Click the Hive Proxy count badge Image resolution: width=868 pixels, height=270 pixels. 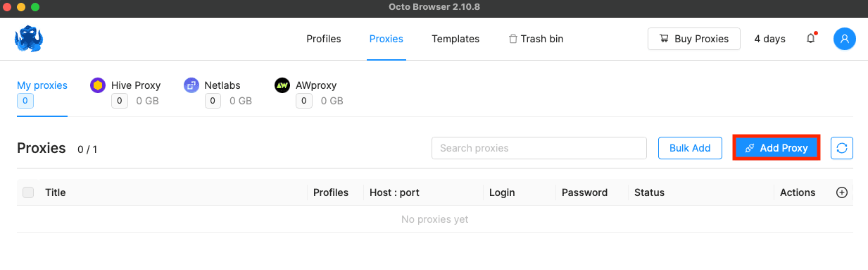(x=119, y=101)
